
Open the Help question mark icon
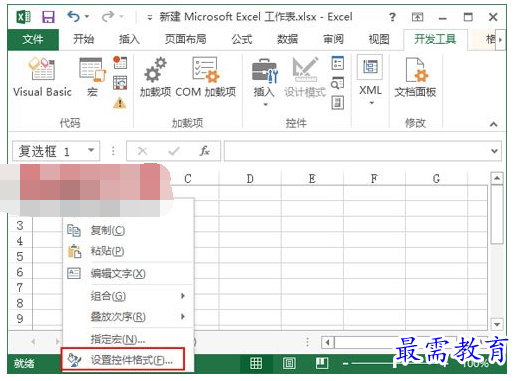coord(393,17)
